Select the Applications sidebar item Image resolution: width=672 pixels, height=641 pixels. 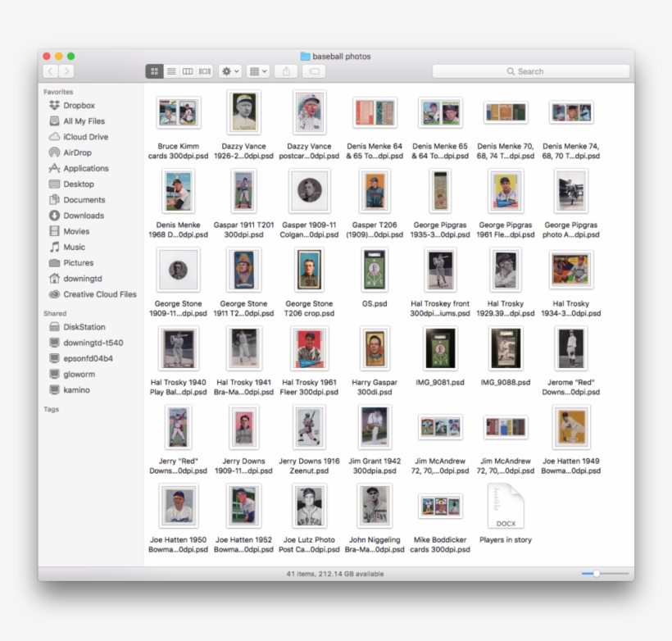click(85, 169)
